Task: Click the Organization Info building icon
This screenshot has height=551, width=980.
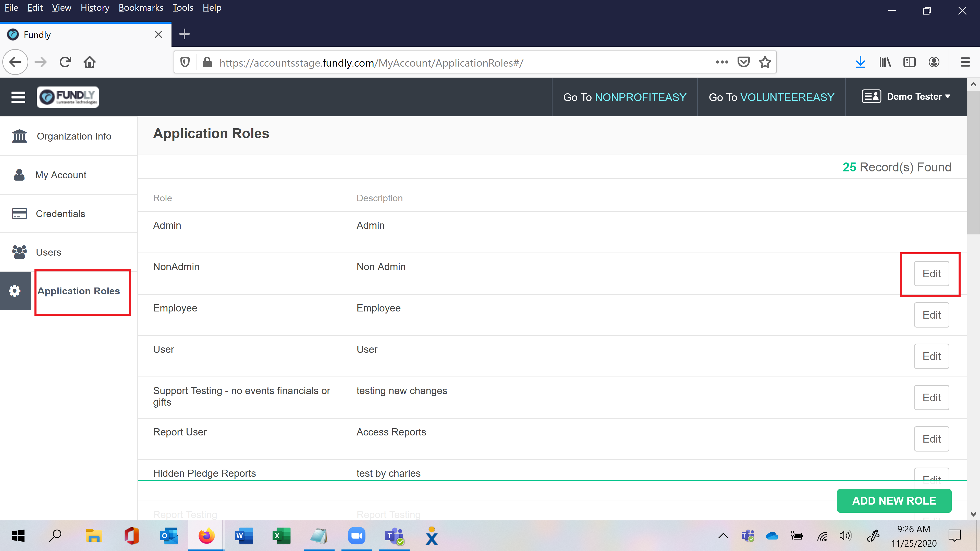Action: coord(19,136)
